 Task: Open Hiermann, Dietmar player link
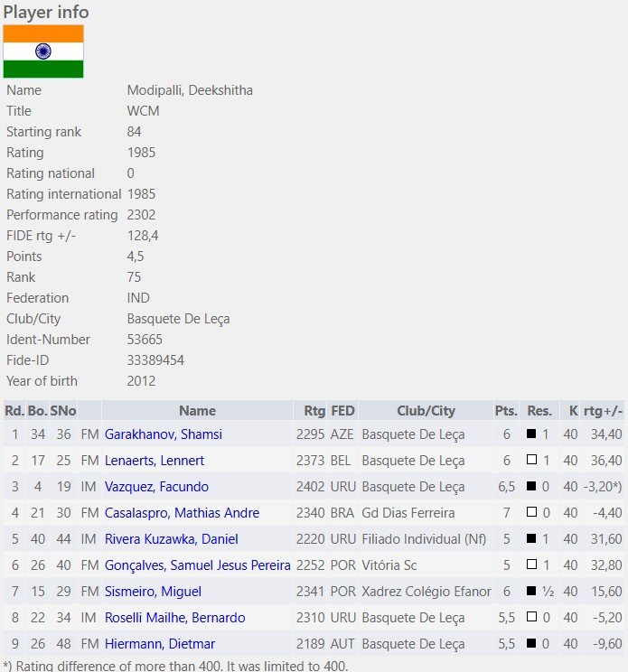tap(160, 644)
